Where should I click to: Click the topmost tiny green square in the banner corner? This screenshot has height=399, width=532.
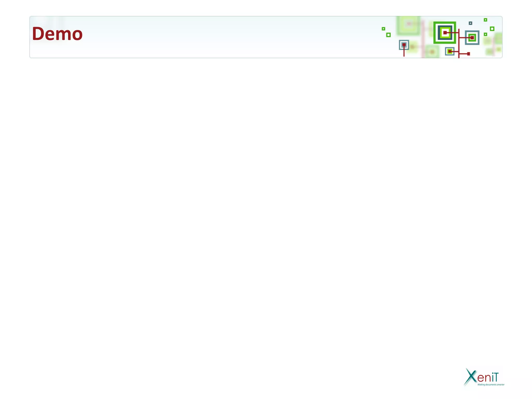(485, 20)
